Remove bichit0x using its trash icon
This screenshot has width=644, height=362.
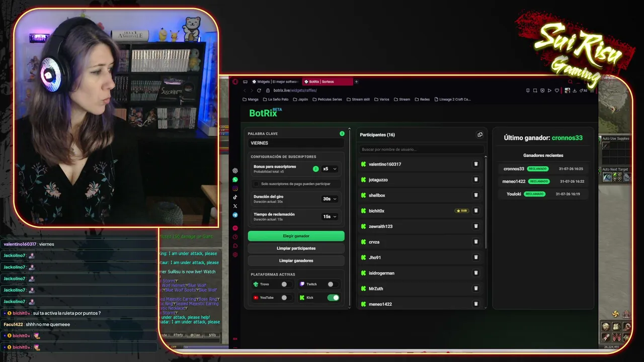coord(476,211)
